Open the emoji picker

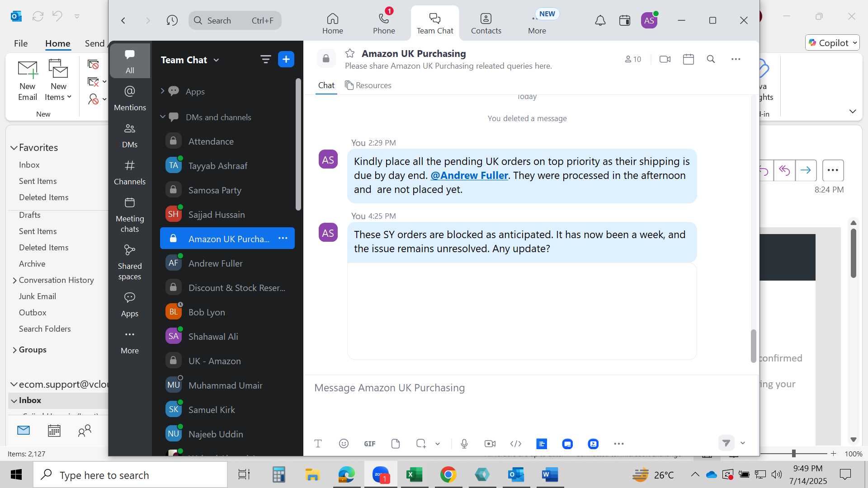344,444
